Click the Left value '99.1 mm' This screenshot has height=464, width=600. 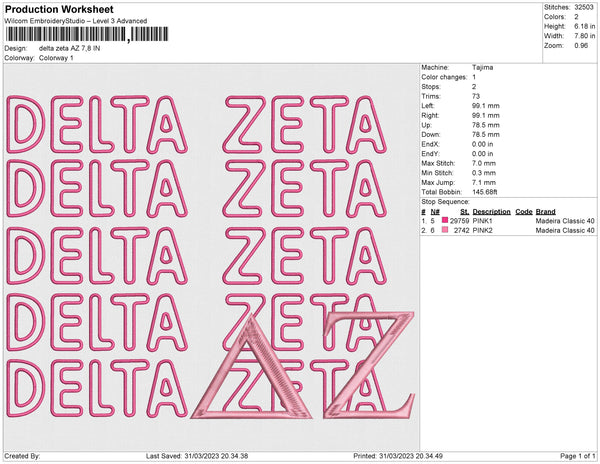[486, 106]
